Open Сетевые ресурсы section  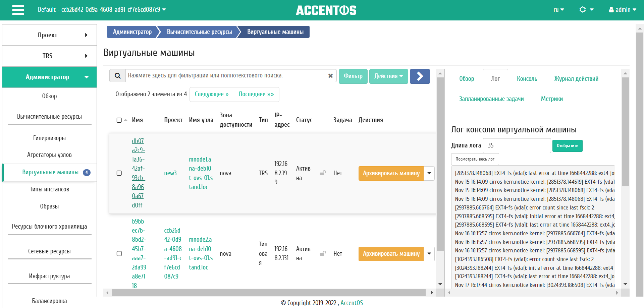tap(49, 251)
